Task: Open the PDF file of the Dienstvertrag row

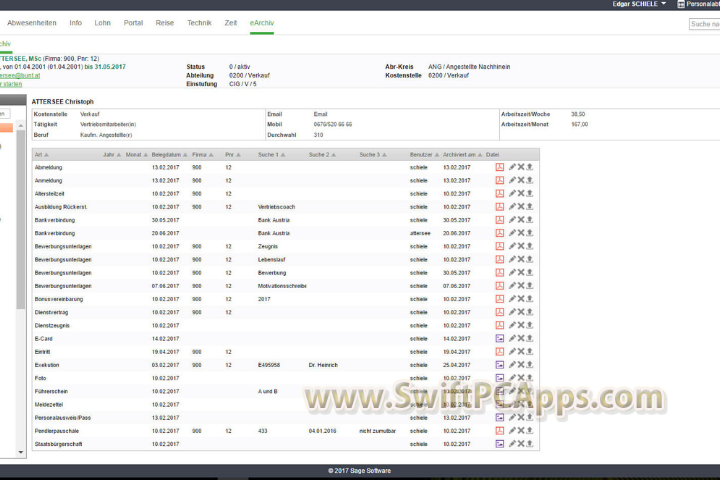Action: tap(500, 312)
